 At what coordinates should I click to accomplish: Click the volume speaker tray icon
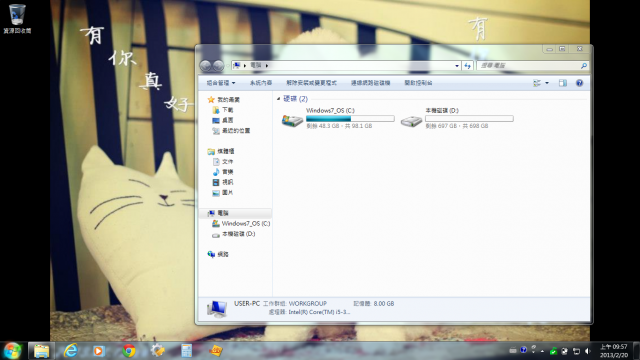(x=587, y=351)
